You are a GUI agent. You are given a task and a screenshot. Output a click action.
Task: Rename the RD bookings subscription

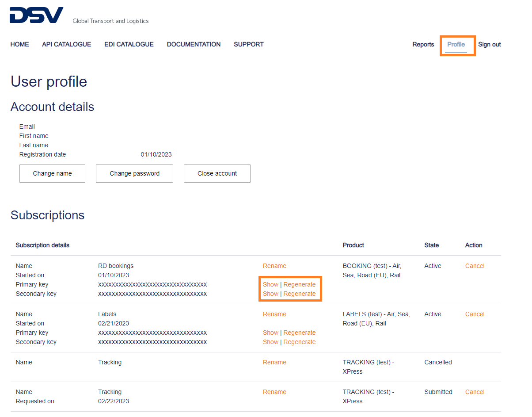(x=274, y=266)
